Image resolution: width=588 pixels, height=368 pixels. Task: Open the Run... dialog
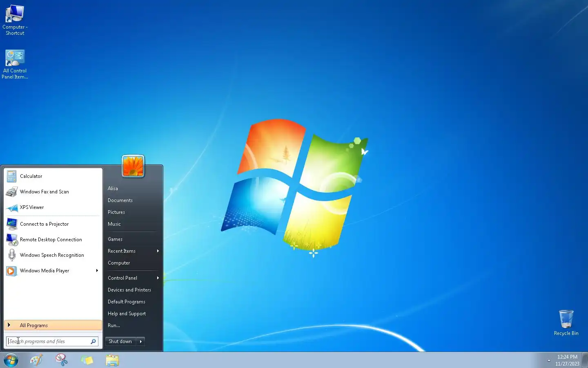(x=114, y=325)
